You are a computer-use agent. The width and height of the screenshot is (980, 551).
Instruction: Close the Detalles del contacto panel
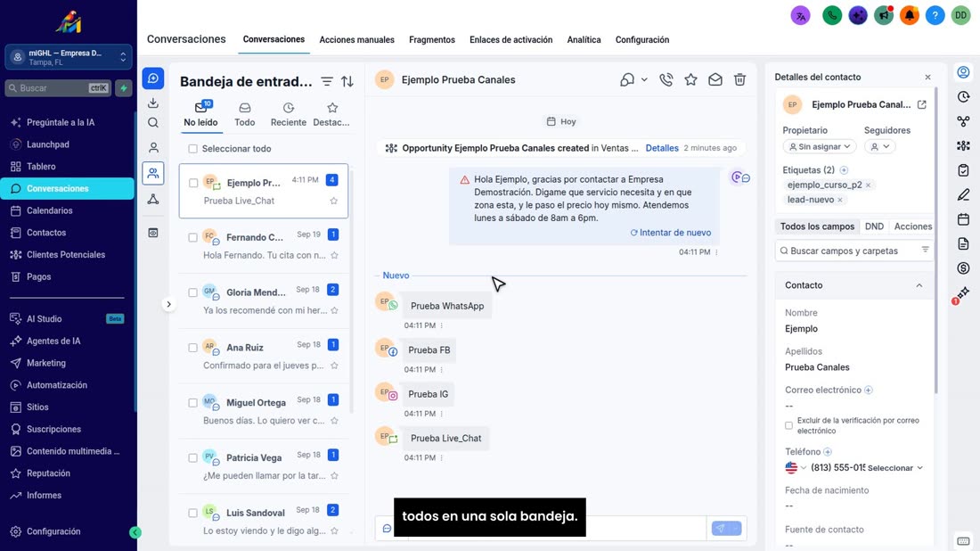[927, 77]
